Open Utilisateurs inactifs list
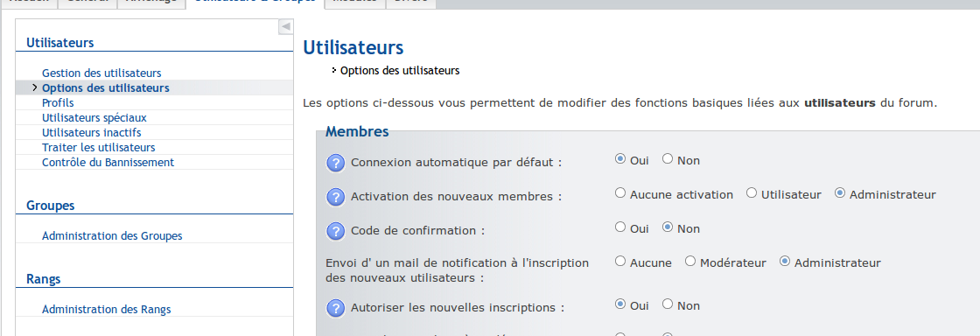Viewport: 980px width, 336px height. click(91, 132)
